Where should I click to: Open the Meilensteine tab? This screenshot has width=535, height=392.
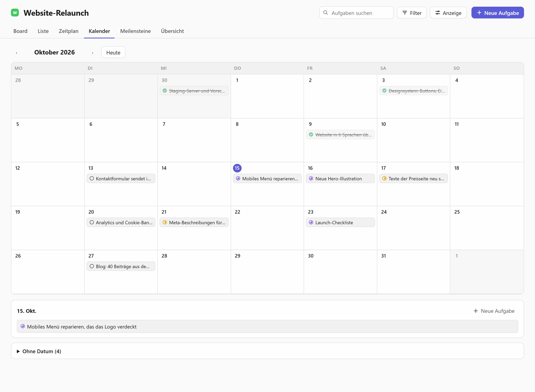(x=136, y=31)
